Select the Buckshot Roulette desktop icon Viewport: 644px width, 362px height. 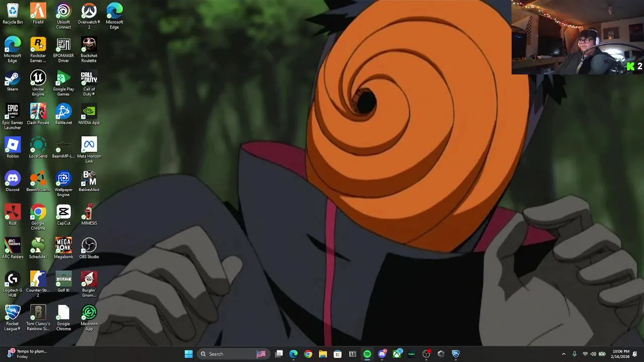tap(89, 50)
